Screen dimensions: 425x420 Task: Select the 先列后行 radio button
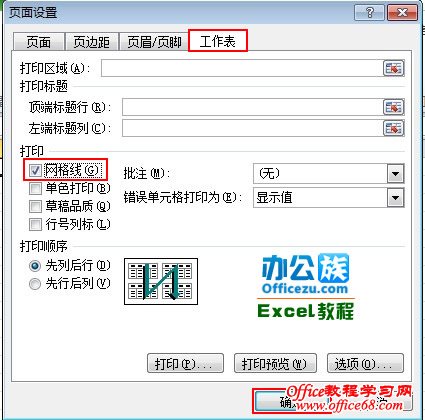35,266
